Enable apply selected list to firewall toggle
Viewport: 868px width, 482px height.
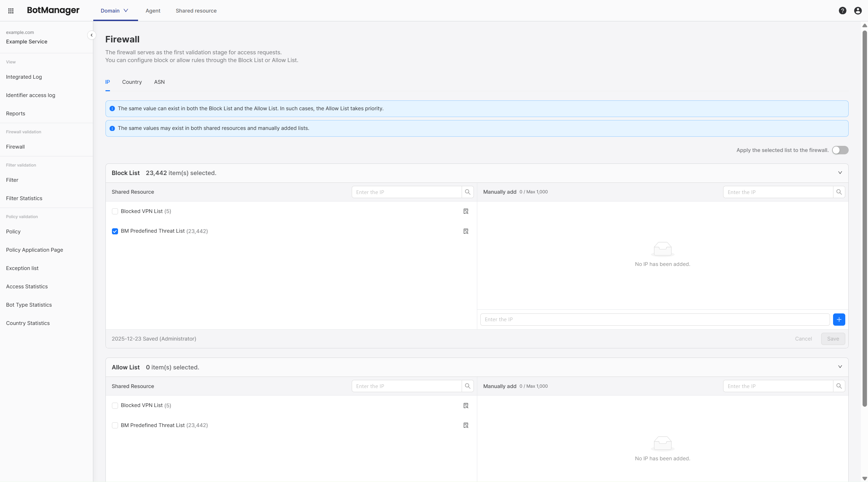pos(840,150)
